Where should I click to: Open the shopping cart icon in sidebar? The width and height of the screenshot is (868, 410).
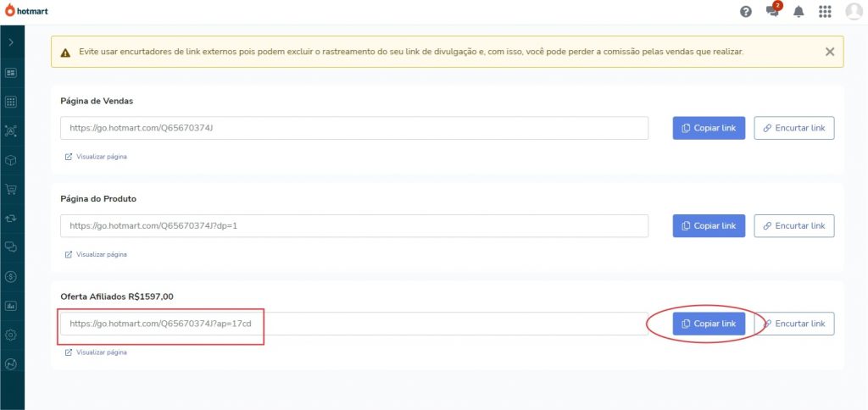(11, 189)
